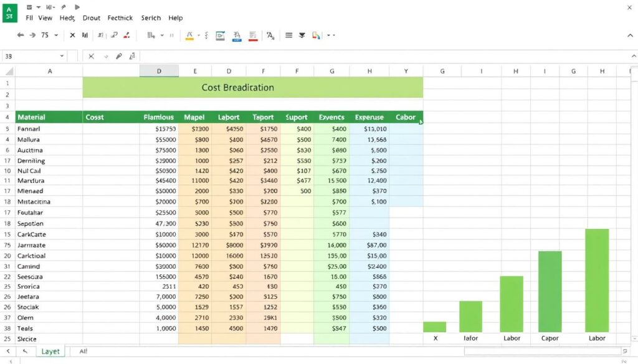Open the Fecthick menu
Screen dimensions: 638x364
click(120, 18)
